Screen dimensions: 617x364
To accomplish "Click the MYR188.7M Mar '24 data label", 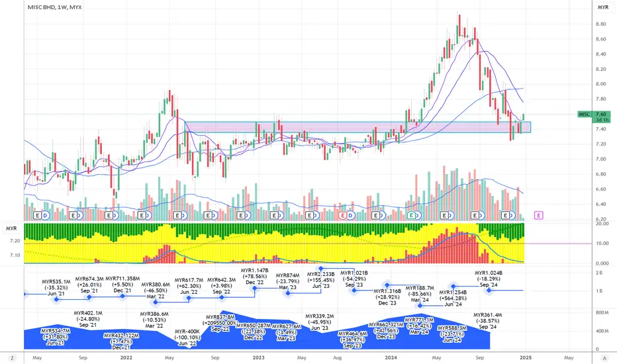I will 420,294.
